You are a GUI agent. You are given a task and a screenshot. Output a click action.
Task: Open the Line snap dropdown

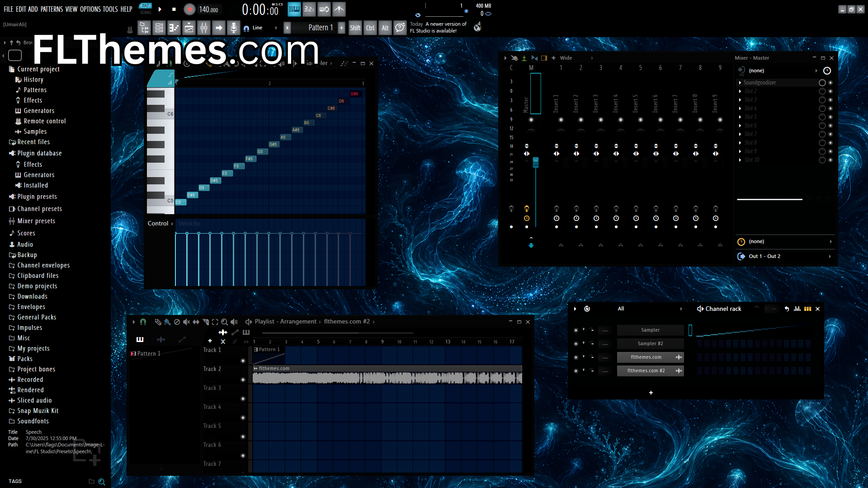pyautogui.click(x=262, y=28)
